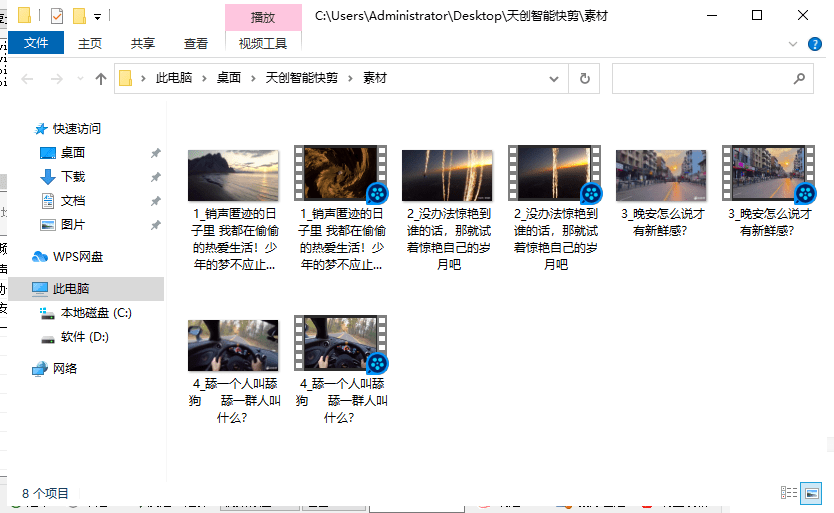Click the search magnifier icon
Image resolution: width=834 pixels, height=513 pixels.
tap(799, 79)
